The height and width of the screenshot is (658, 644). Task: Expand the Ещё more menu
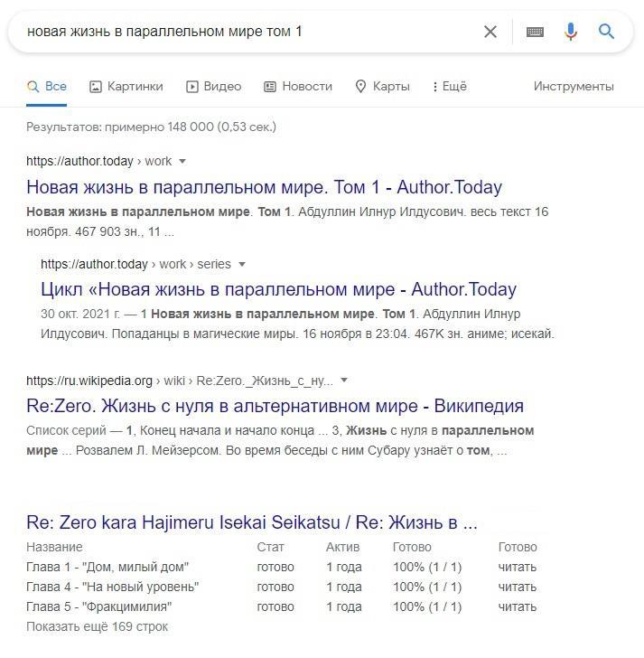tap(450, 87)
